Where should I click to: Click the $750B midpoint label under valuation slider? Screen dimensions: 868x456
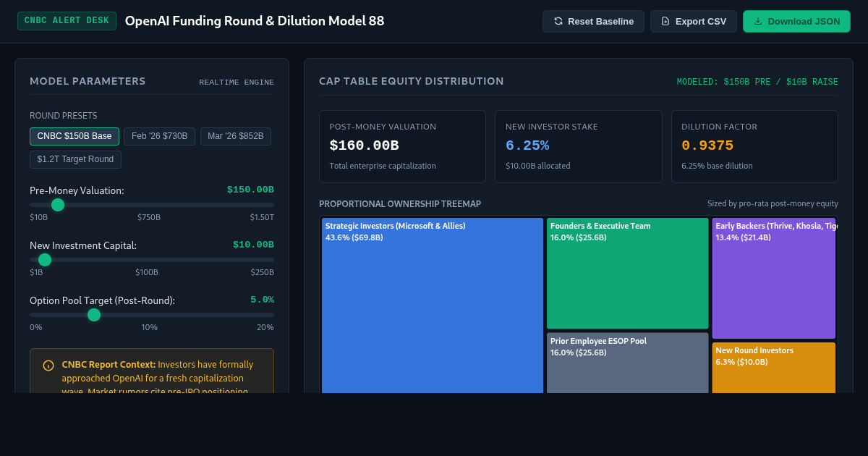149,217
